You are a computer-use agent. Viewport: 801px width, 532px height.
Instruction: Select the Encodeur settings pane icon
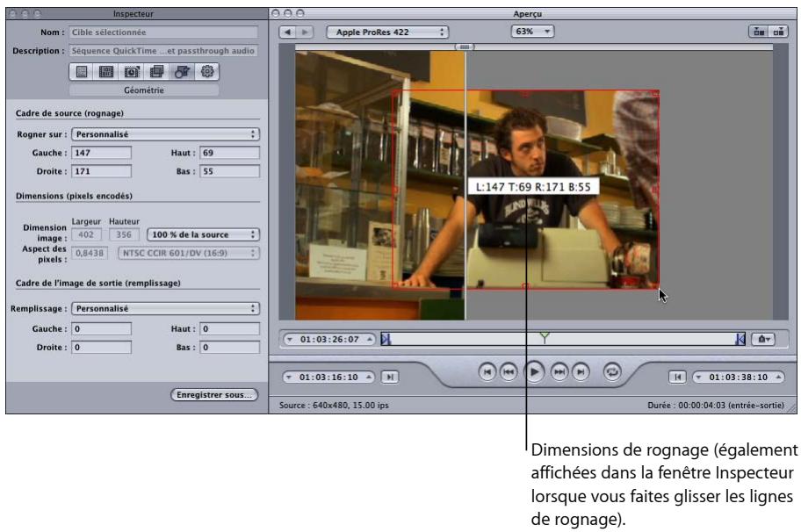(105, 70)
